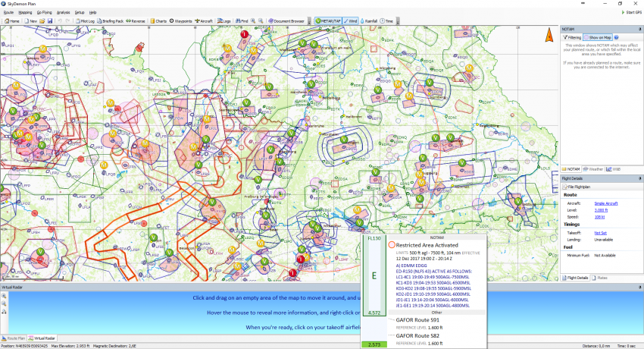644x349 pixels.
Task: Toggle the METAR/TAF overlay
Action: [329, 21]
